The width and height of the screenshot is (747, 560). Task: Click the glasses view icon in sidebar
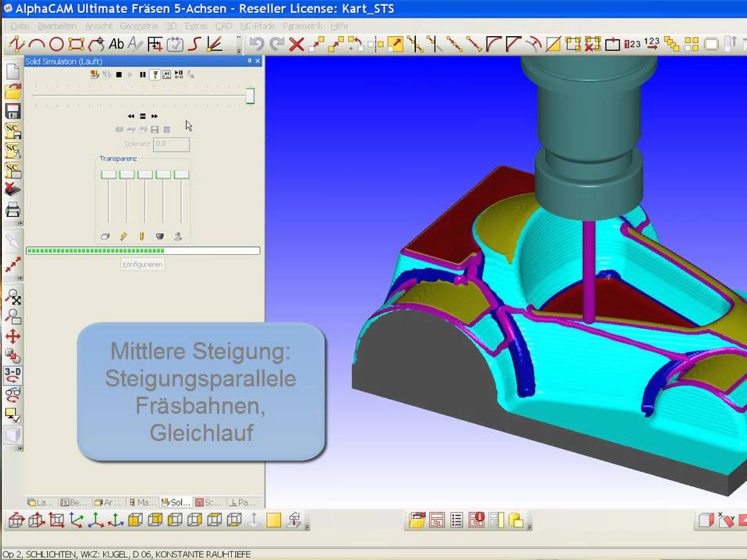tap(13, 394)
